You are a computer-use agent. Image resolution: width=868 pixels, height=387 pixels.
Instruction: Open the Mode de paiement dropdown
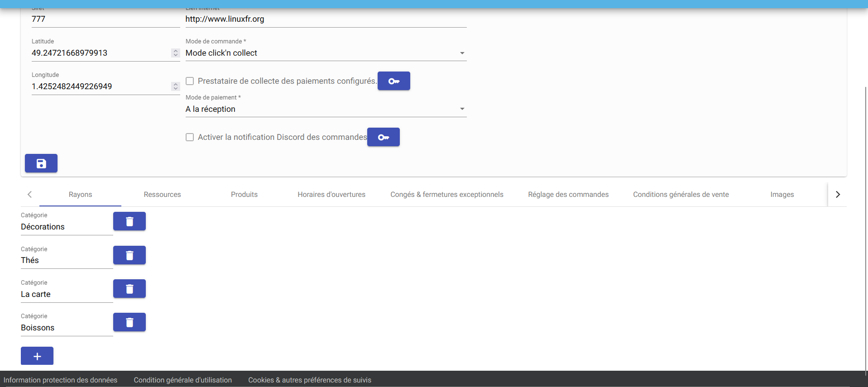click(x=326, y=109)
